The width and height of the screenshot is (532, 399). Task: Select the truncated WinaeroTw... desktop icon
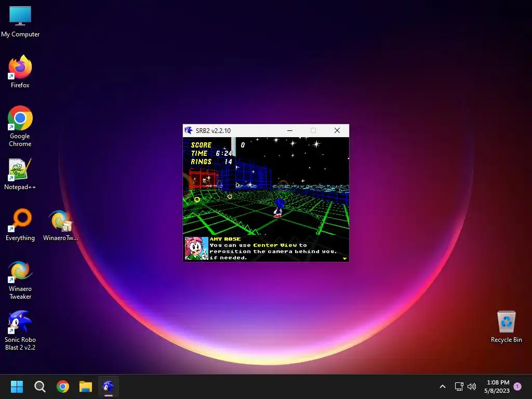[60, 224]
